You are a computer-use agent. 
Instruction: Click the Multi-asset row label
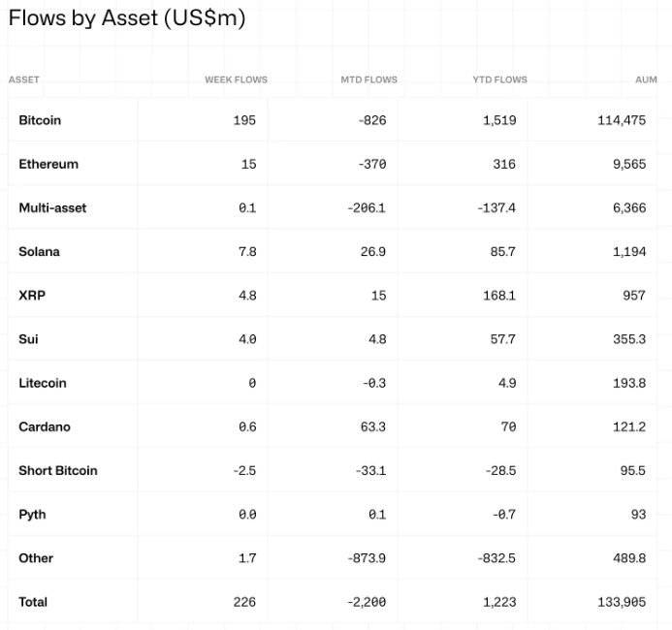[52, 207]
